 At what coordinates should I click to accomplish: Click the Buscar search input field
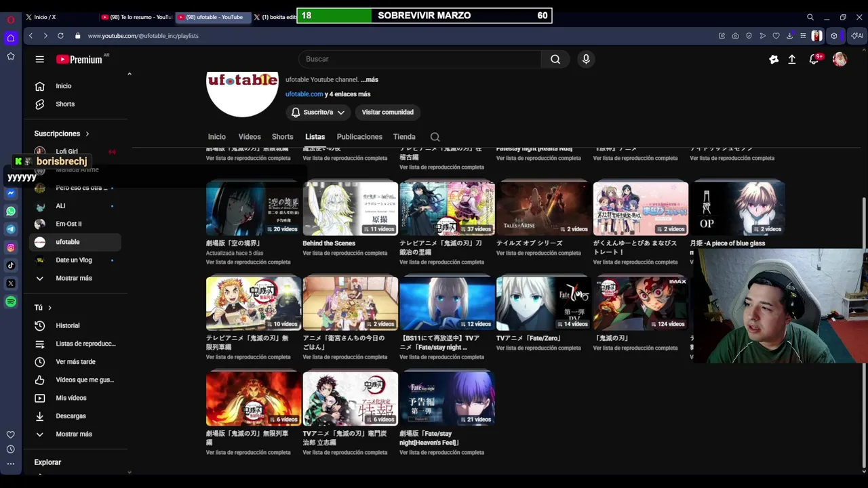420,60
